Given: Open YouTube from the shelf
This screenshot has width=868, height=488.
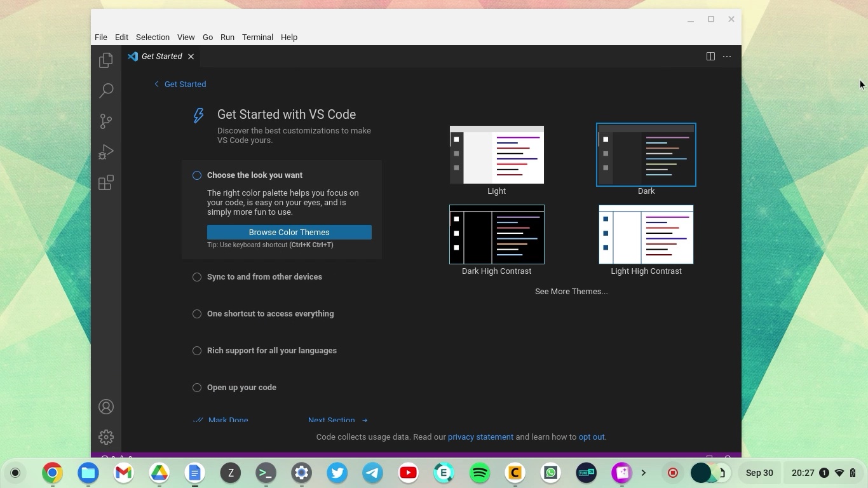Looking at the screenshot, I should pos(409,473).
